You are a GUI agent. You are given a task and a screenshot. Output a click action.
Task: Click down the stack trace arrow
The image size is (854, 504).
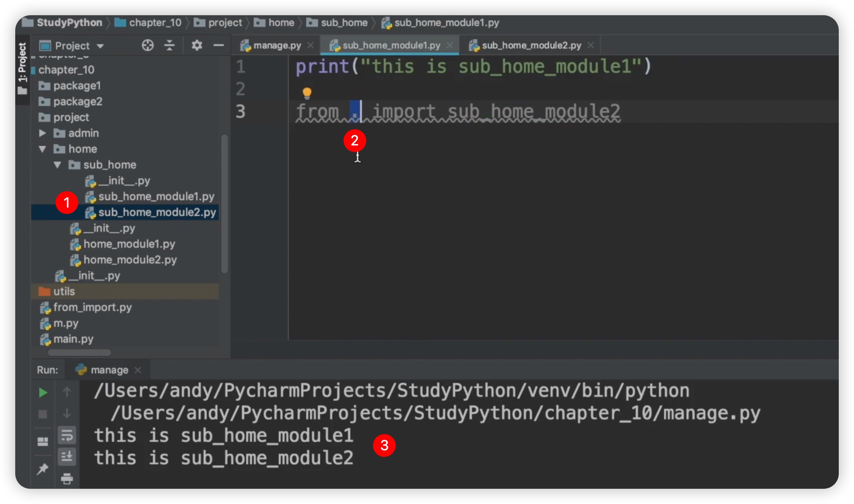coord(67,414)
